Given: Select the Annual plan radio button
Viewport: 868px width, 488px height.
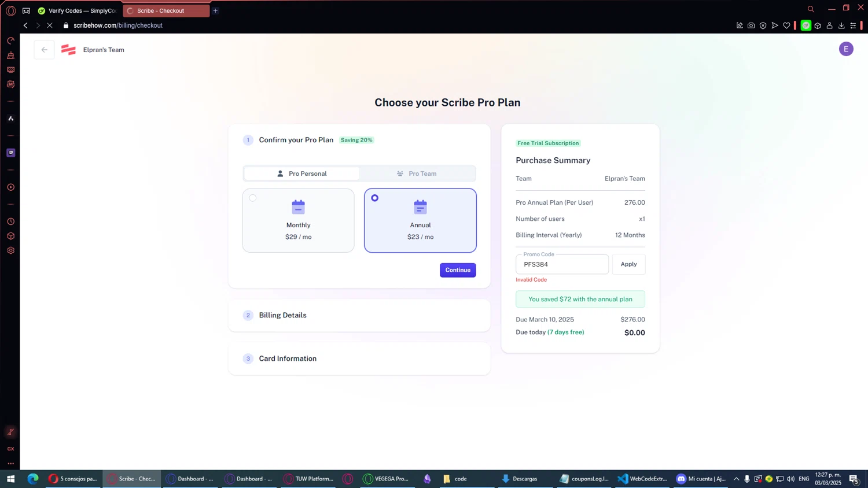Looking at the screenshot, I should [375, 198].
